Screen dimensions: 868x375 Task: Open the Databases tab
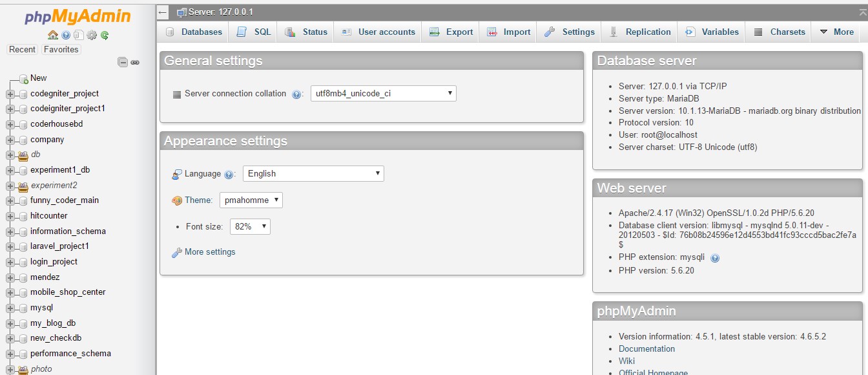coord(193,32)
